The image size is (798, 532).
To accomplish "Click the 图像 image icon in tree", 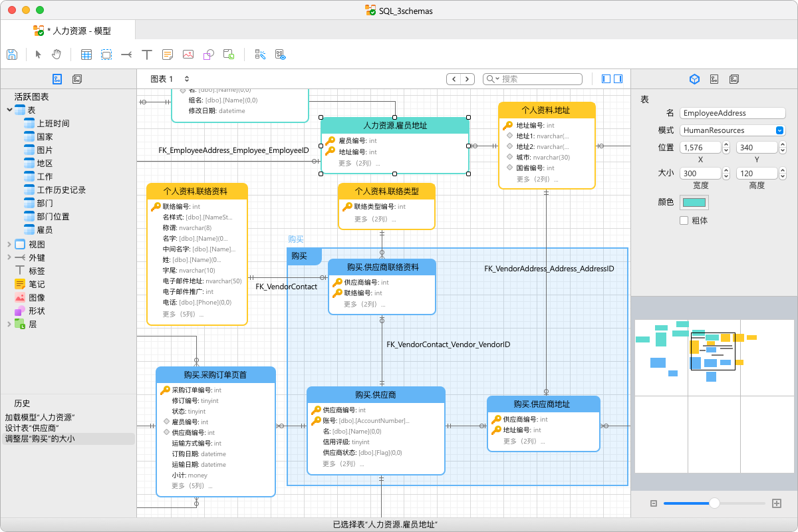I will [20, 297].
